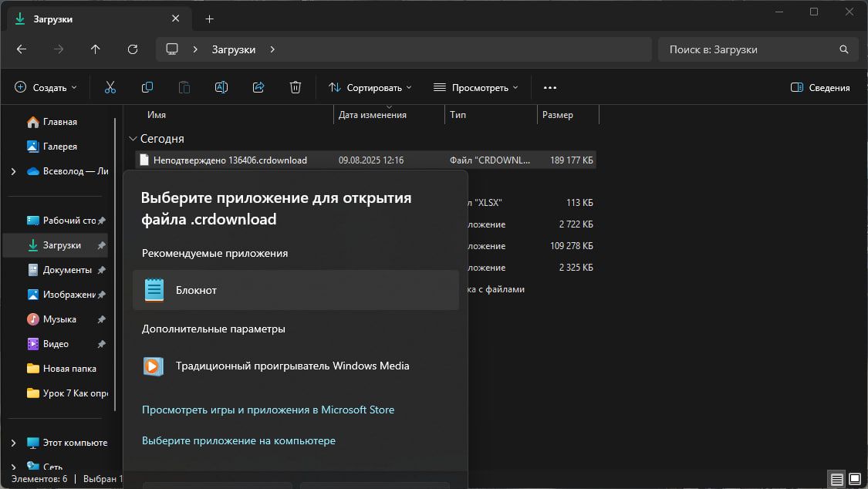Open the Сортировать dropdown

coord(370,87)
